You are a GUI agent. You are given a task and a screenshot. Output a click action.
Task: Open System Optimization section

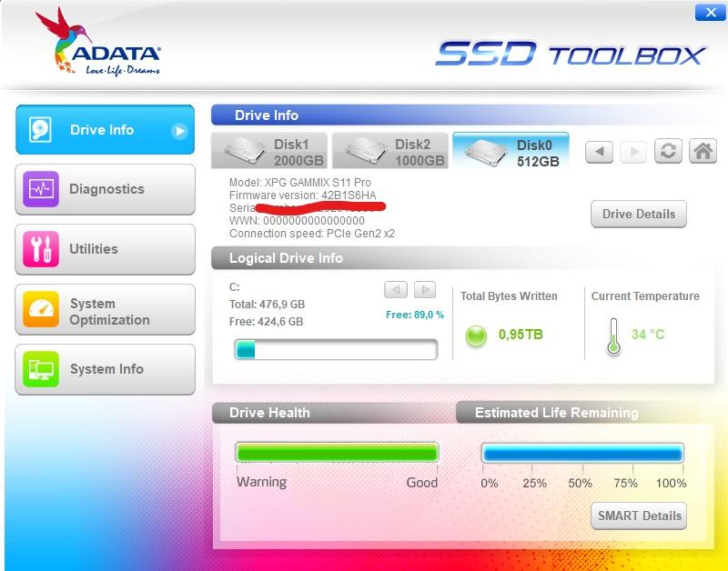point(105,309)
